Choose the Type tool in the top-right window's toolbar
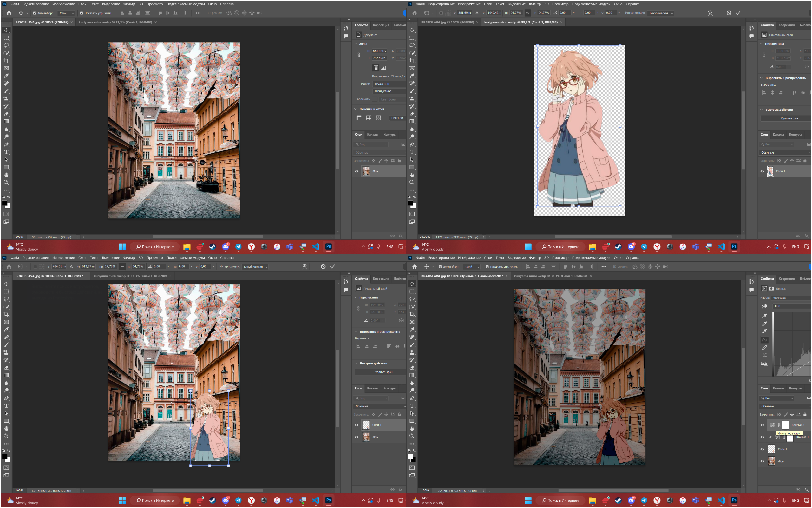This screenshot has height=508, width=812. point(412,152)
